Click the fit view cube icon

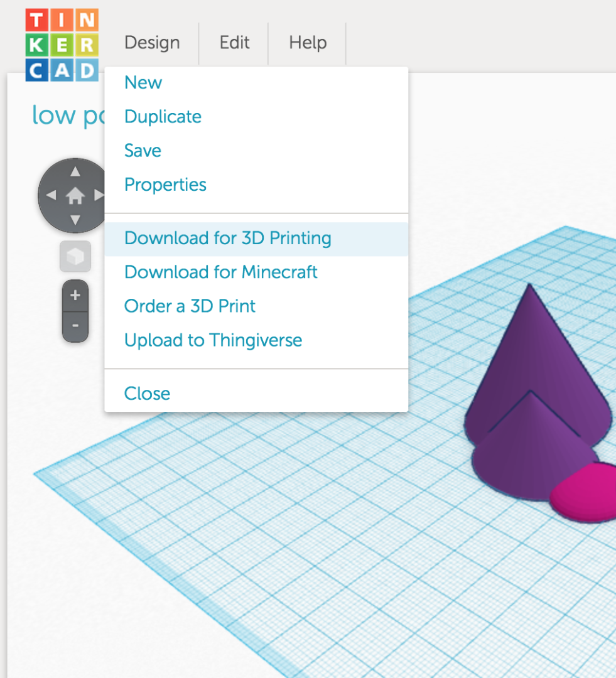coord(75,256)
